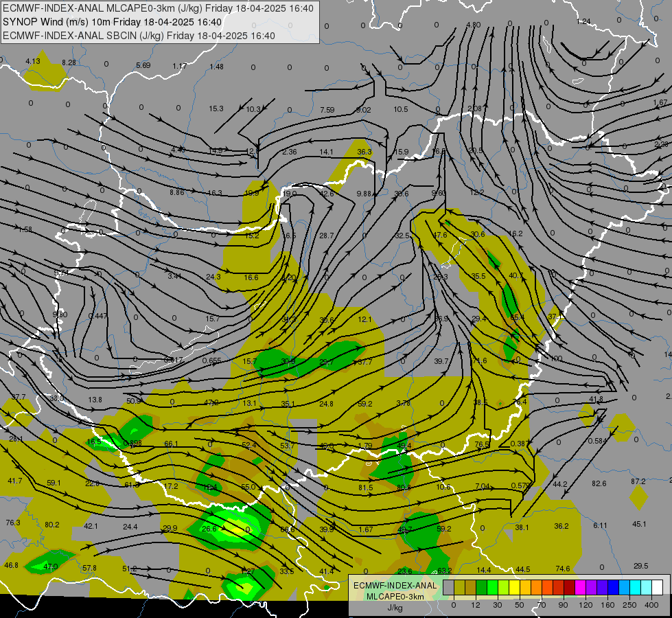Click the 5.69 map value
This screenshot has height=618, width=672.
[143, 65]
